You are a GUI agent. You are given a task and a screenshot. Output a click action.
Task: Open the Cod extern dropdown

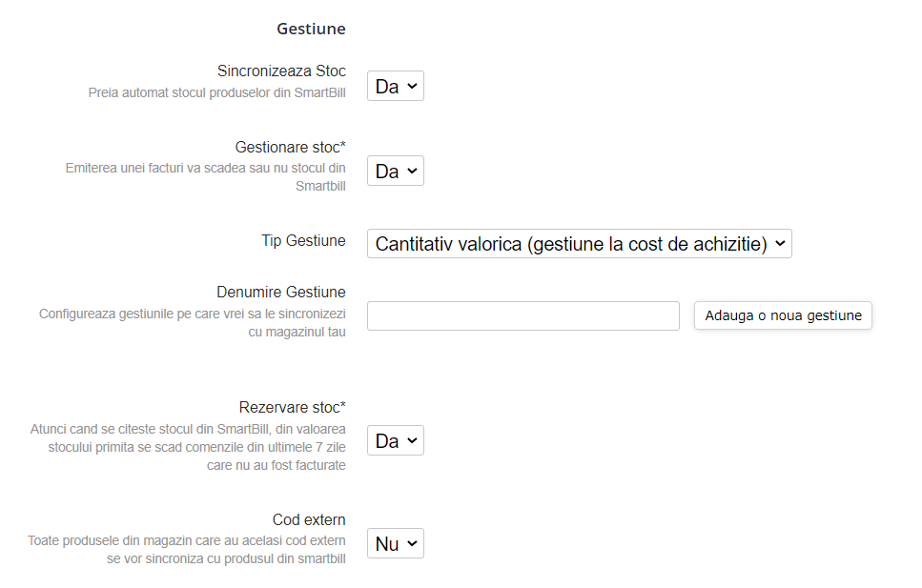tap(395, 542)
